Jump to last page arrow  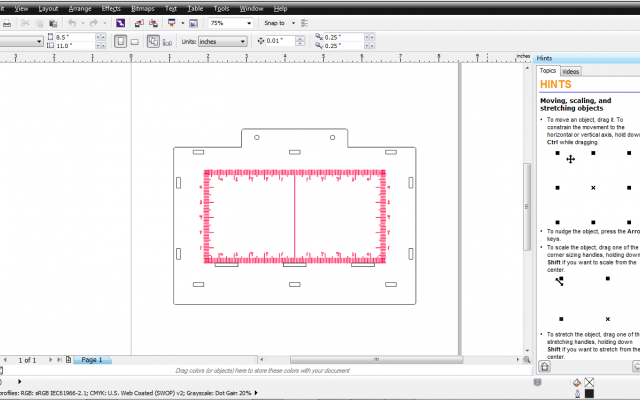tap(59, 360)
